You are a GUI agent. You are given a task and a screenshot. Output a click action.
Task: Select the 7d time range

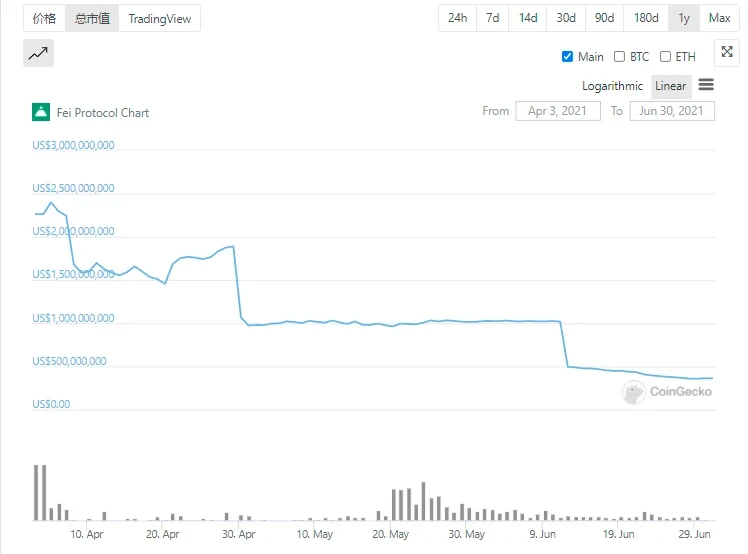click(x=493, y=18)
